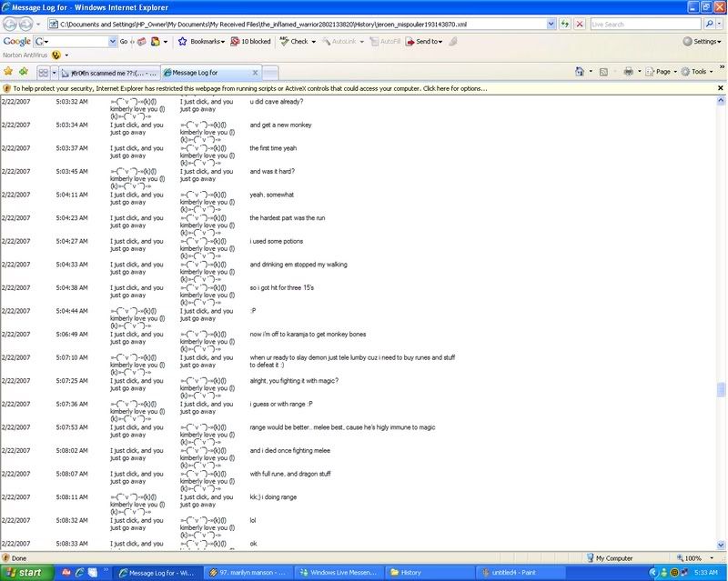The height and width of the screenshot is (581, 728).
Task: Click the security information bar message
Action: pyautogui.click(x=249, y=88)
